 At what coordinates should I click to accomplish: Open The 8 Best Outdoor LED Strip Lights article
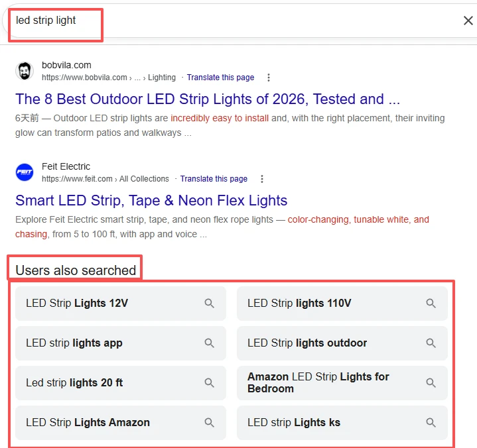[x=208, y=99]
